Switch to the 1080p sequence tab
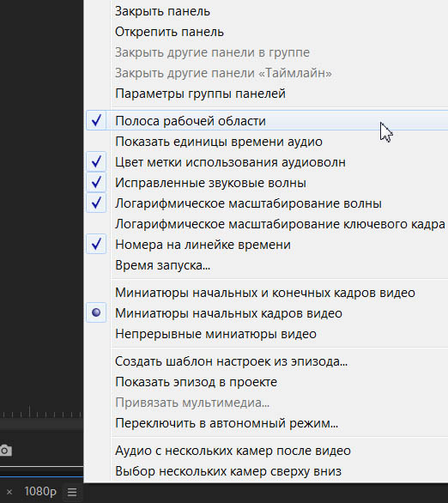Image resolution: width=448 pixels, height=503 pixels. click(x=40, y=491)
